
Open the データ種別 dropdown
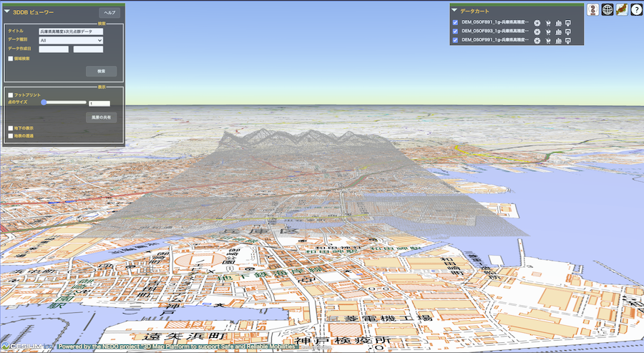(x=71, y=40)
